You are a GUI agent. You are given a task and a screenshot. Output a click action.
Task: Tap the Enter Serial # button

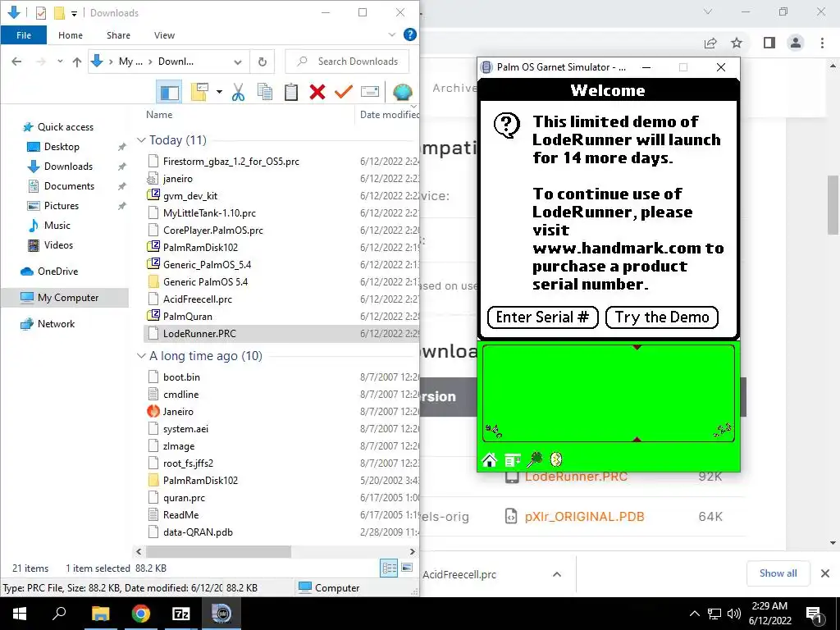(543, 317)
